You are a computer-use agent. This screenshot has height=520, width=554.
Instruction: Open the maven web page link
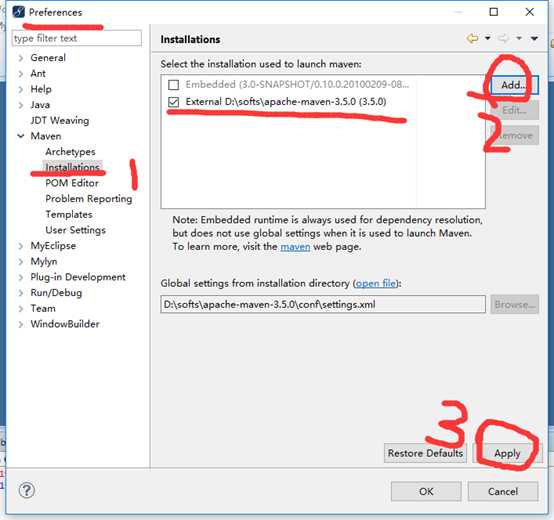pos(295,247)
